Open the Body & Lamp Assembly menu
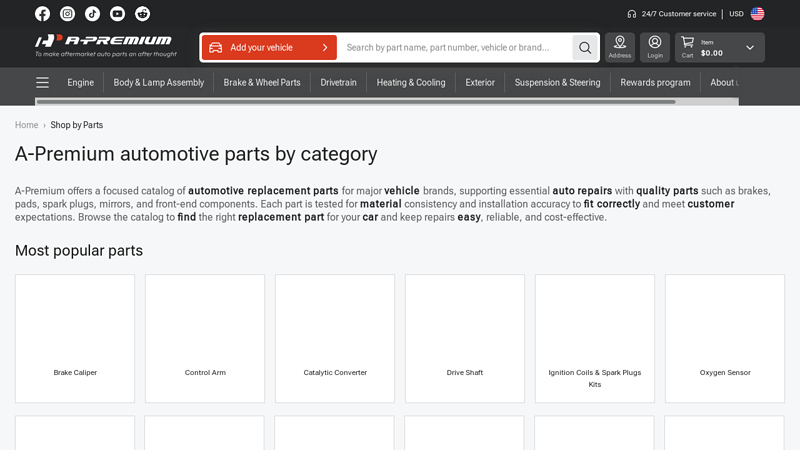The image size is (800, 450). [x=159, y=83]
